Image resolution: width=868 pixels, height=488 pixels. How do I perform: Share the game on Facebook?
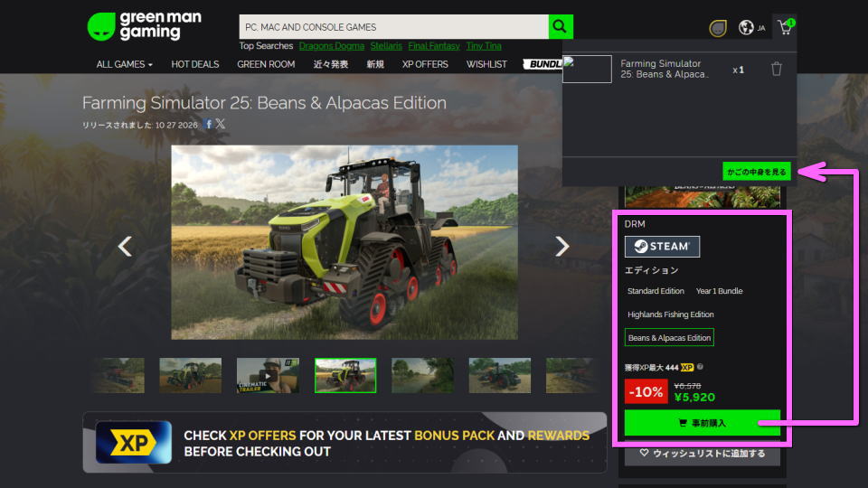tap(209, 124)
